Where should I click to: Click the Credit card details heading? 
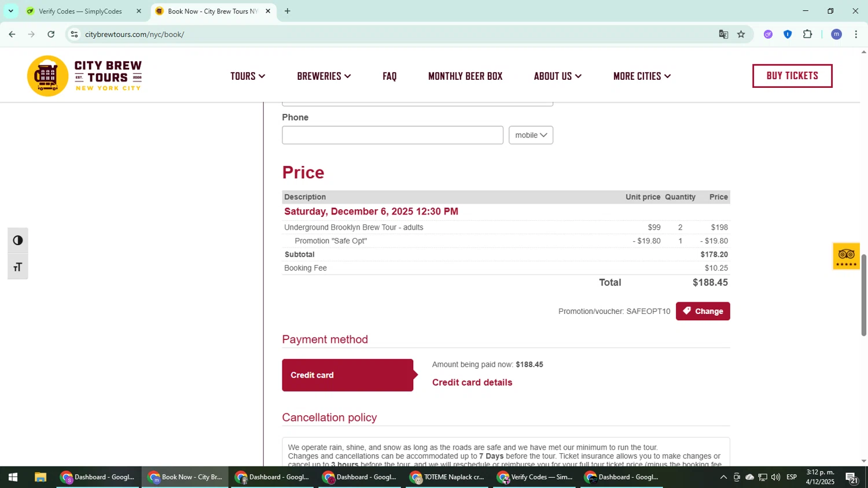(x=472, y=382)
